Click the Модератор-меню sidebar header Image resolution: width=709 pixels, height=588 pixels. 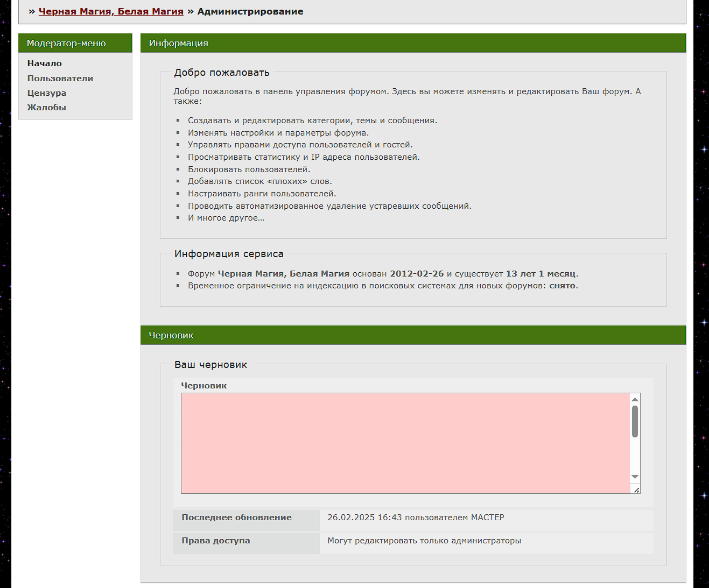point(75,43)
